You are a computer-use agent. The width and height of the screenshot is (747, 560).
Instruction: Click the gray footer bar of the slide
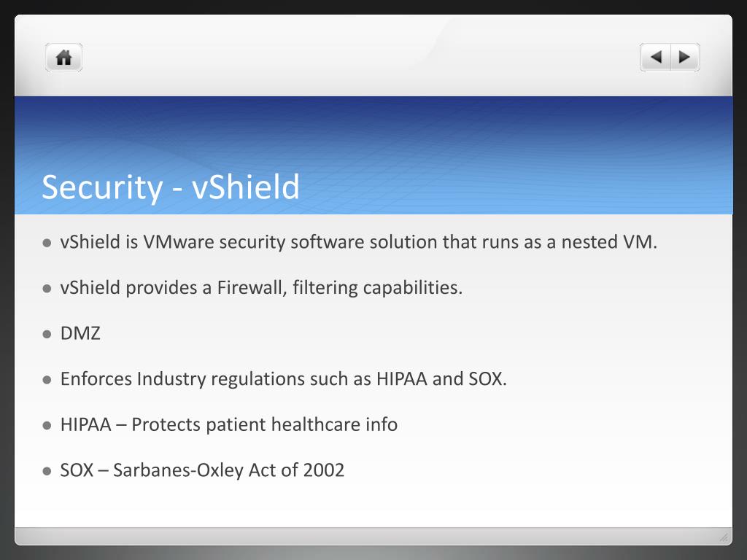tap(373, 536)
